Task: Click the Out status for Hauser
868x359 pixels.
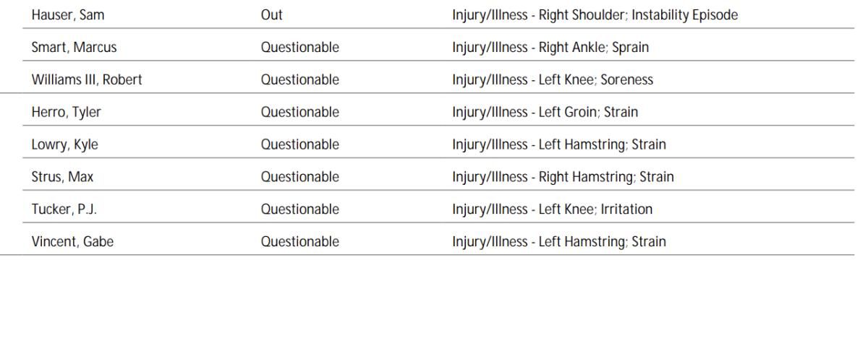Action: pyautogui.click(x=272, y=15)
